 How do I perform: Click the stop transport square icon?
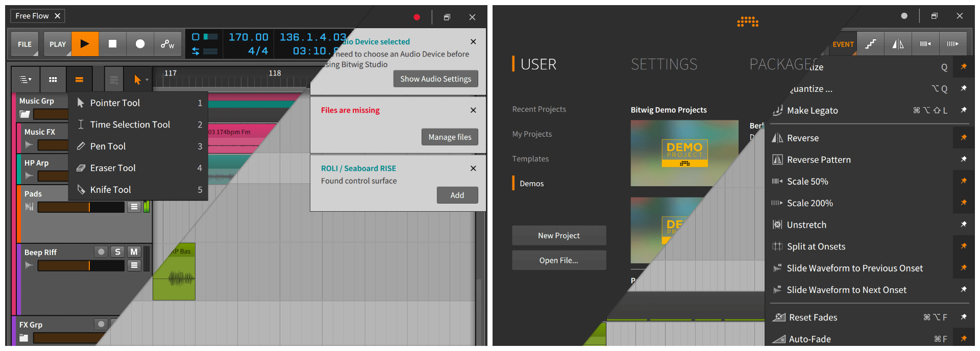click(112, 44)
